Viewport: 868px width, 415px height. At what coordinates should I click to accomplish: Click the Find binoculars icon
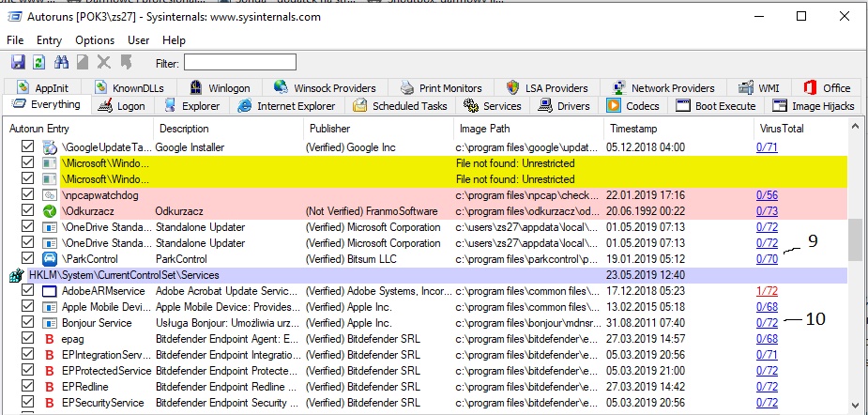coord(61,62)
